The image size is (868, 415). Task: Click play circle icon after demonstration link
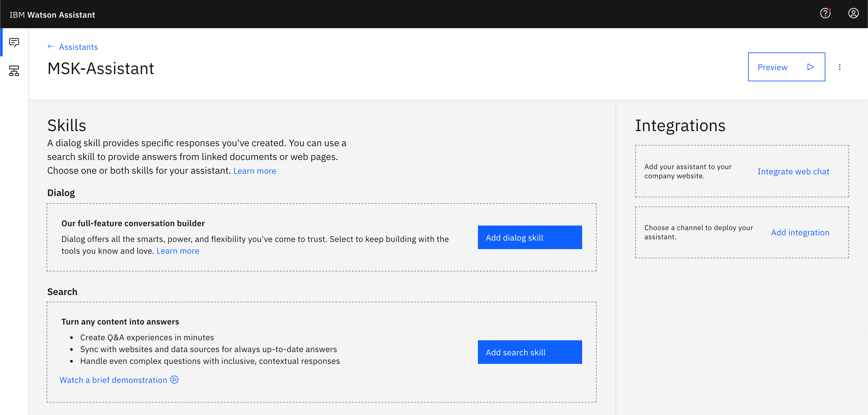(x=174, y=380)
